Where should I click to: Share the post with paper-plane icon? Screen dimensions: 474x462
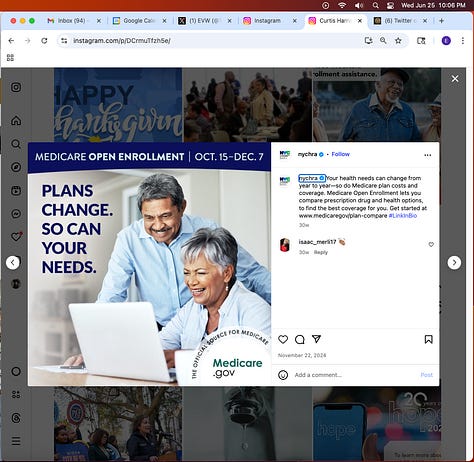click(x=316, y=339)
